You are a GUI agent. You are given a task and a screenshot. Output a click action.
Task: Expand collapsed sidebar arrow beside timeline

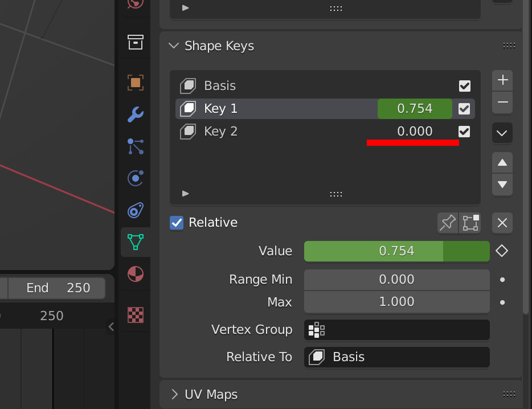(x=111, y=327)
